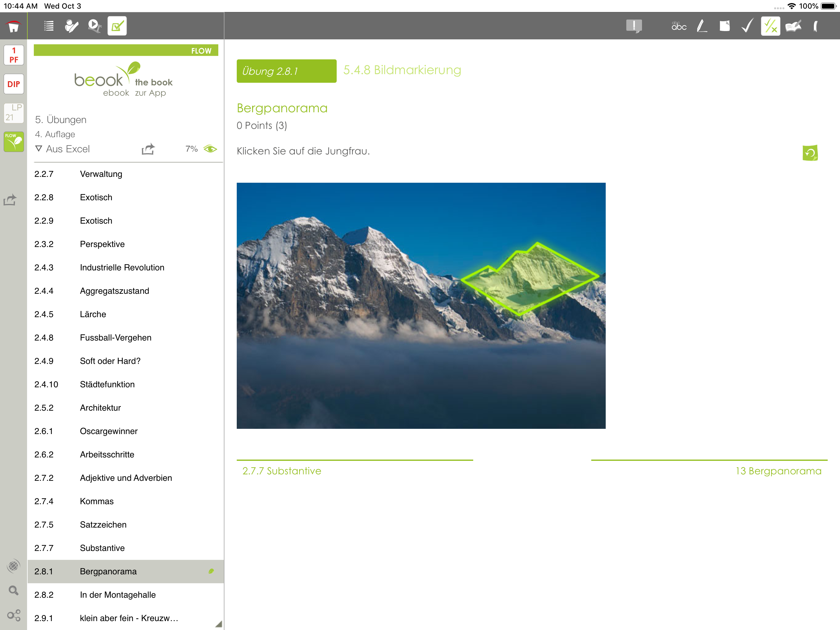Select 2.6.1 Oscargewinner in the list
The height and width of the screenshot is (630, 840).
[x=109, y=431]
